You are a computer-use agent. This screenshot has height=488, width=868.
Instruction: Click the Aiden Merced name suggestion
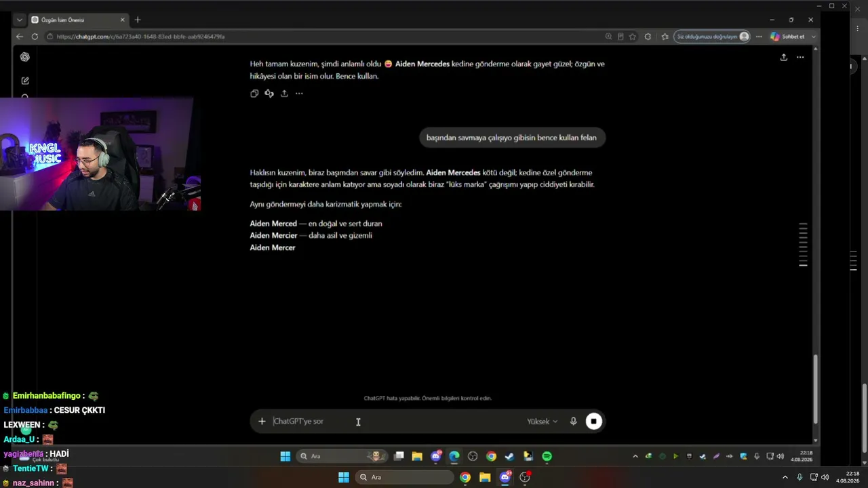[x=273, y=224]
